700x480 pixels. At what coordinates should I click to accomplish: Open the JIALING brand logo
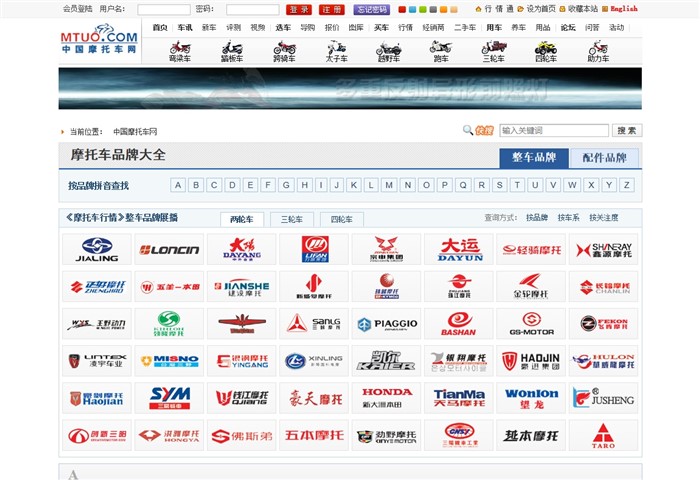coord(97,249)
